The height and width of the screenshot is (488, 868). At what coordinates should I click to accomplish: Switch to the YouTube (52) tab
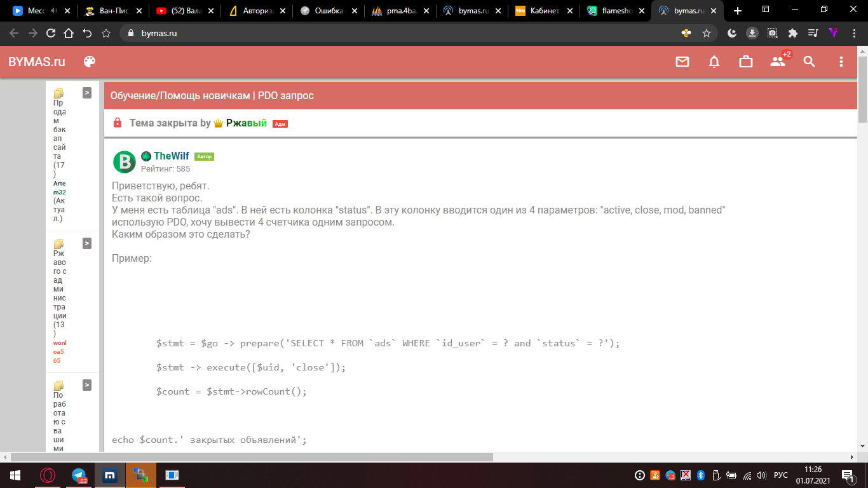coord(186,11)
